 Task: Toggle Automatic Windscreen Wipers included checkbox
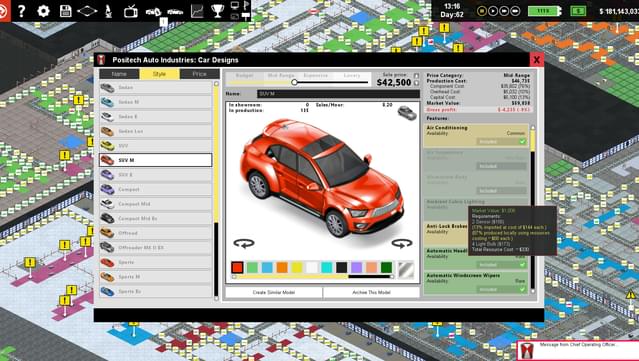click(522, 289)
